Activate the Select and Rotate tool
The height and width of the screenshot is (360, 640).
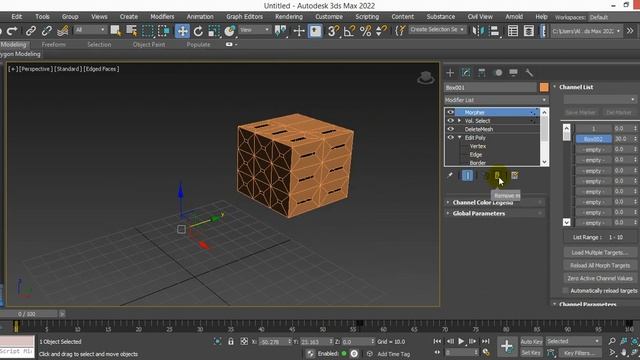(x=198, y=31)
